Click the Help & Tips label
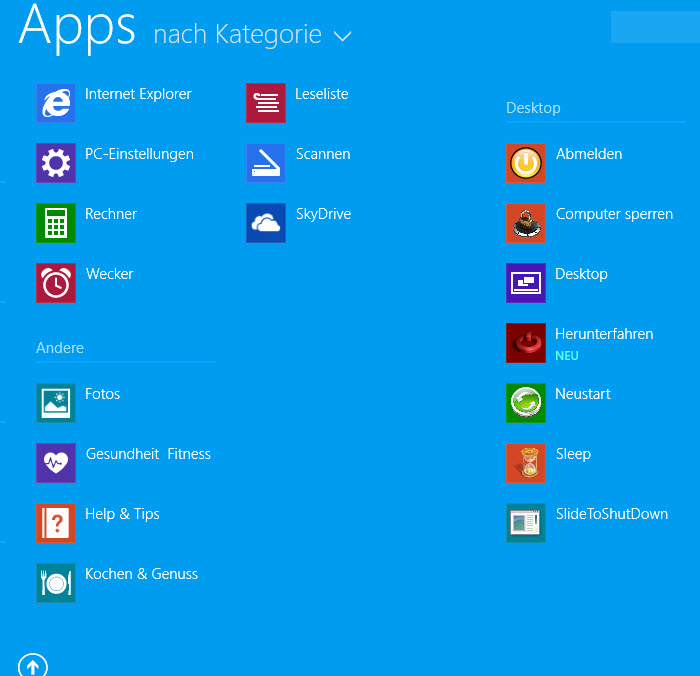Viewport: 700px width, 676px height. click(122, 514)
